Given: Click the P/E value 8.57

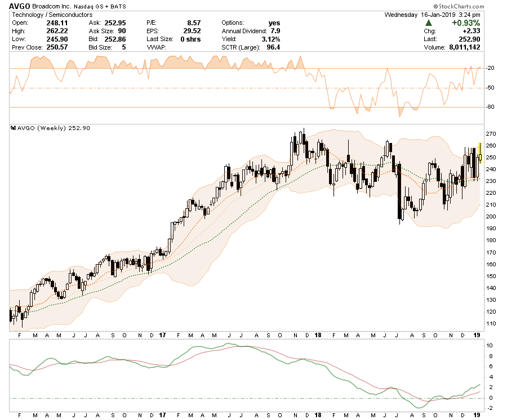Looking at the screenshot, I should coord(194,23).
